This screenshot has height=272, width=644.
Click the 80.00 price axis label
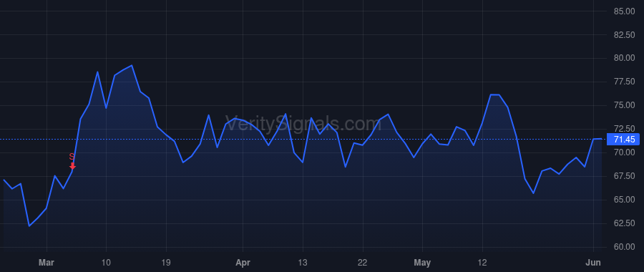click(x=624, y=59)
